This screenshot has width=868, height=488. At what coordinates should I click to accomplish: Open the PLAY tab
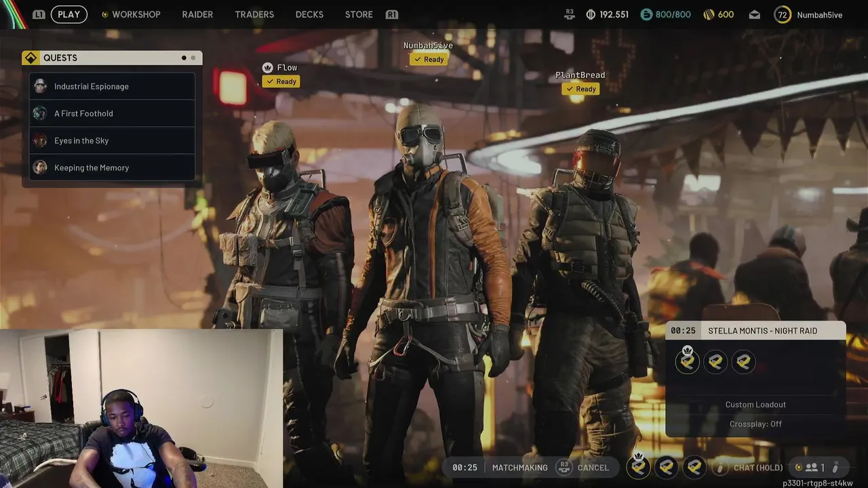(x=68, y=14)
